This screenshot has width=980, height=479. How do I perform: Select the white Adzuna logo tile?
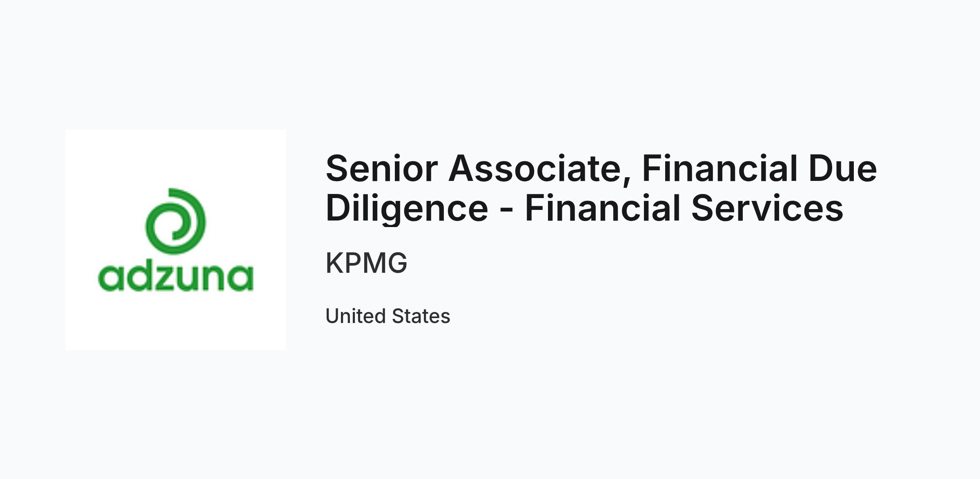tap(176, 240)
